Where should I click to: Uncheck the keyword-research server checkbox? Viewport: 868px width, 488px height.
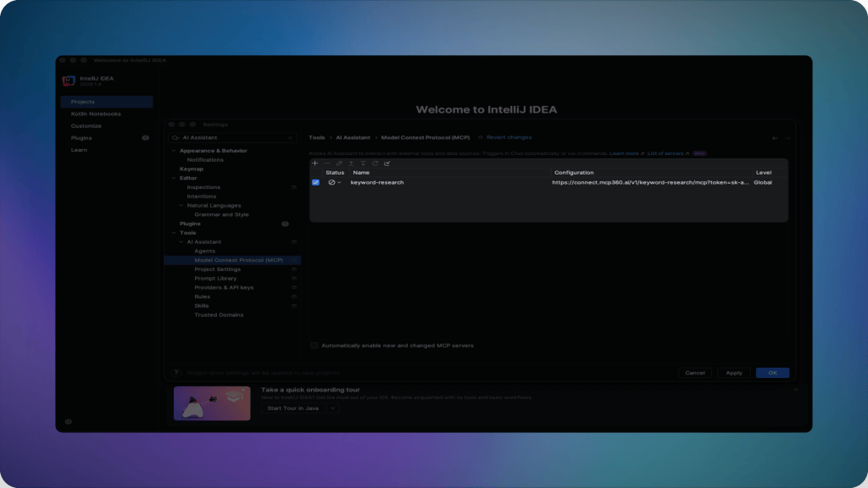click(315, 182)
